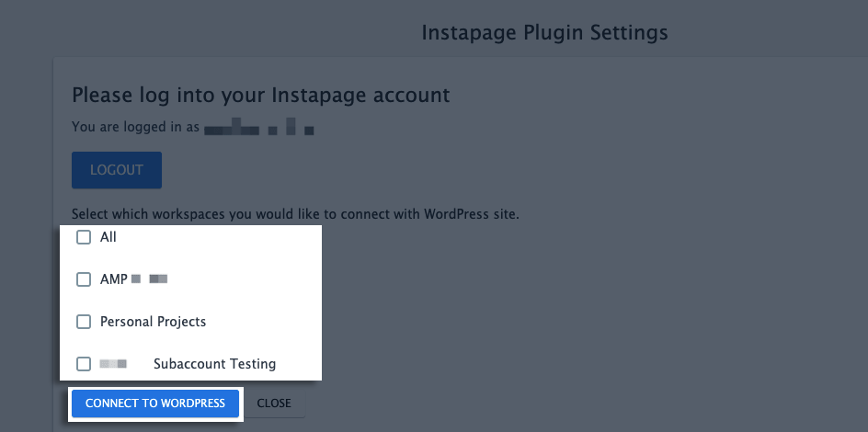This screenshot has width=868, height=432.
Task: Click the blurred account name after 'logged in as'
Action: pyautogui.click(x=259, y=128)
